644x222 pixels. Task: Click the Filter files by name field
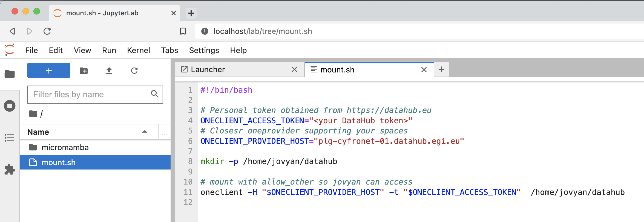(90, 95)
